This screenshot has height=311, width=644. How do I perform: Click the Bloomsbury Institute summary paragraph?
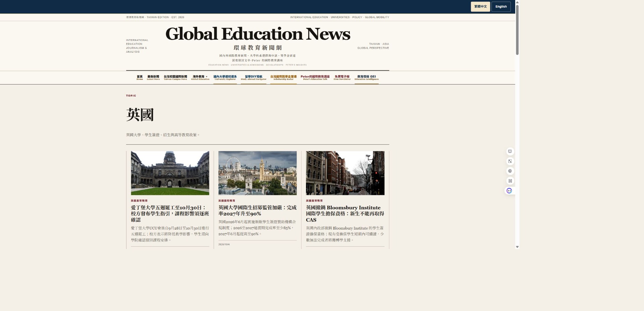[345, 234]
